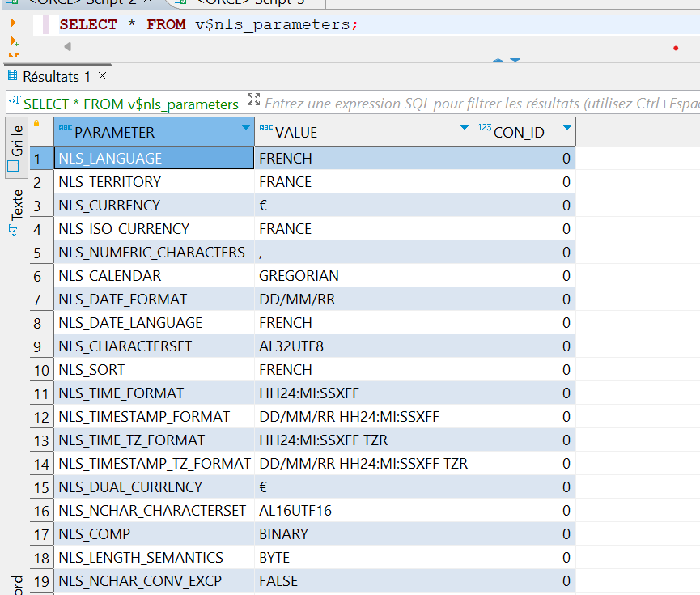This screenshot has height=595, width=700.
Task: Click the read-only lock icon in grid corner
Action: coord(36,124)
